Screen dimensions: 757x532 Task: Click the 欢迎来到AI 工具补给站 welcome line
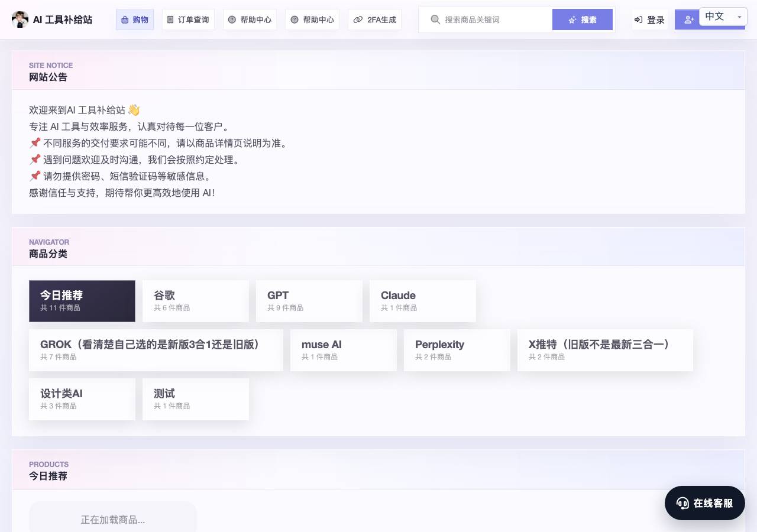(x=85, y=110)
